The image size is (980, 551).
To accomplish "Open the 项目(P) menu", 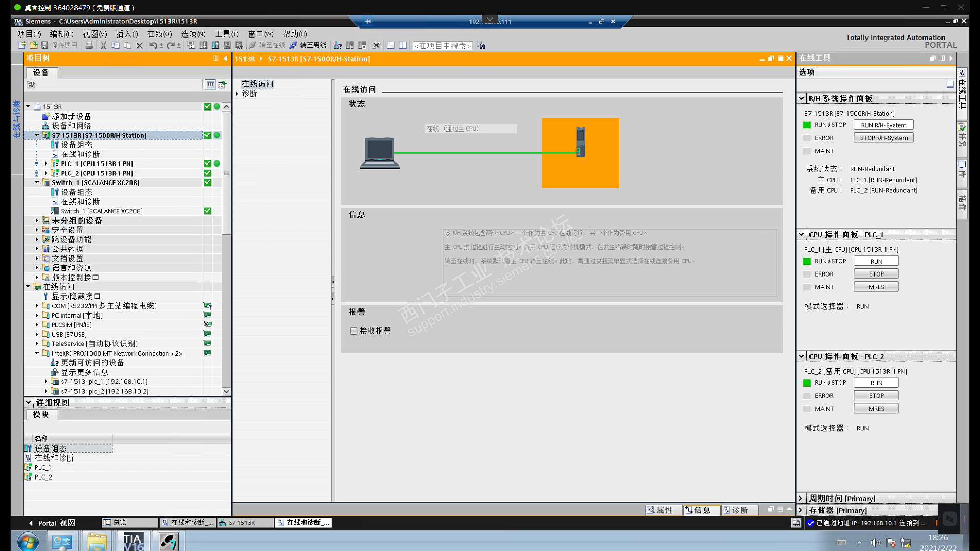I will pos(29,34).
